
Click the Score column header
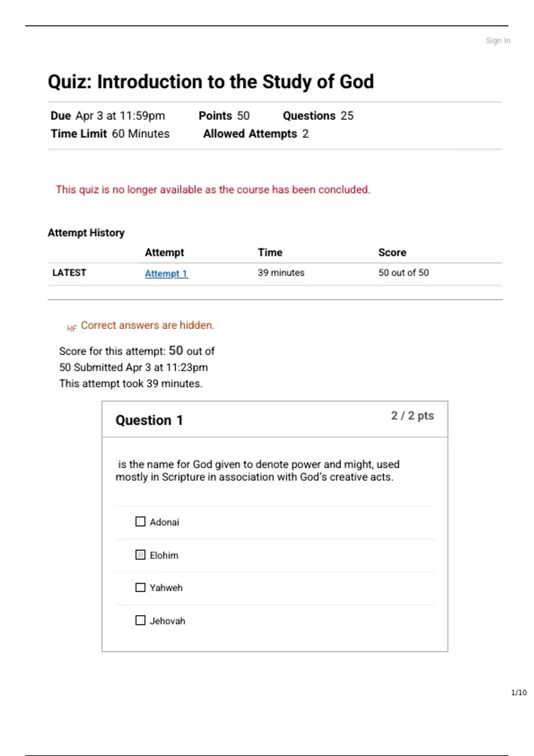pos(392,253)
